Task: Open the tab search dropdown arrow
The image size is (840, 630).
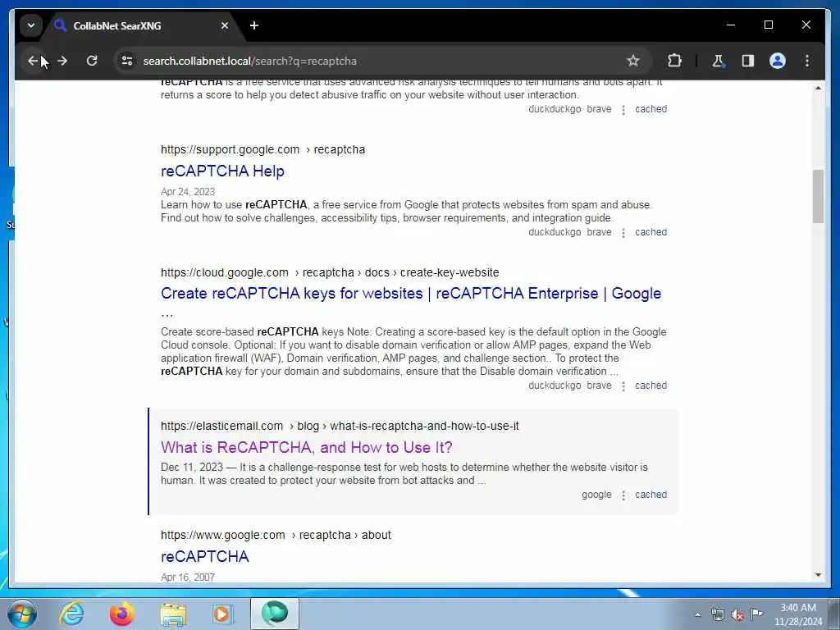Action: 31,25
